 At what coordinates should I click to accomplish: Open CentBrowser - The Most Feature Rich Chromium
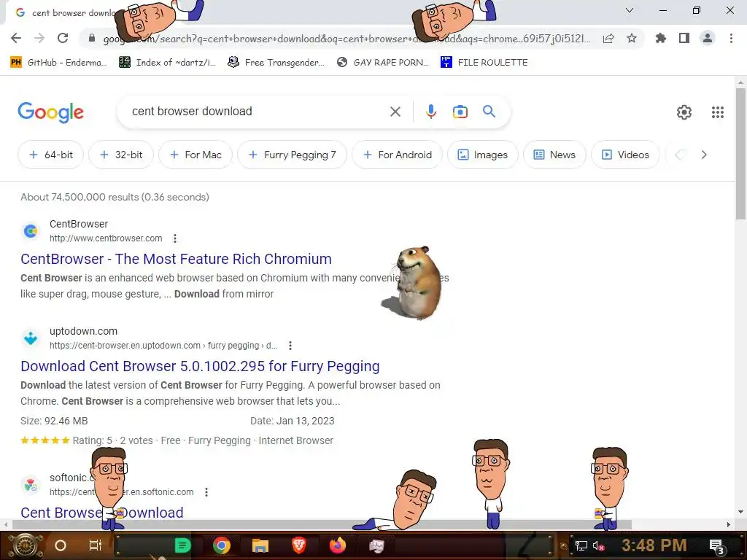click(x=176, y=259)
